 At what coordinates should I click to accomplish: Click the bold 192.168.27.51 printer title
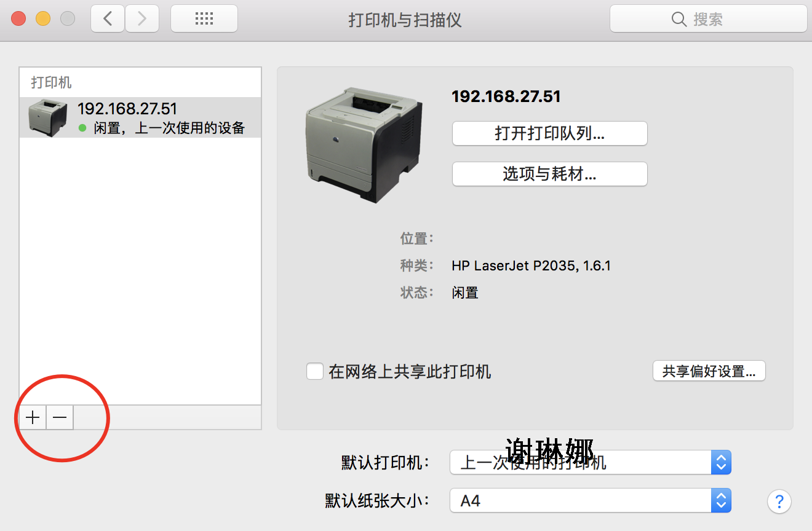(x=506, y=96)
